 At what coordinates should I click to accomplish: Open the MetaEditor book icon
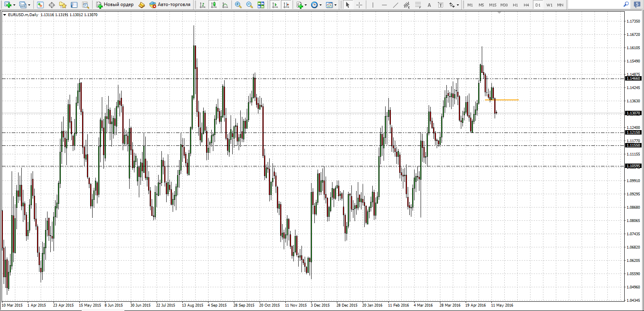click(142, 5)
